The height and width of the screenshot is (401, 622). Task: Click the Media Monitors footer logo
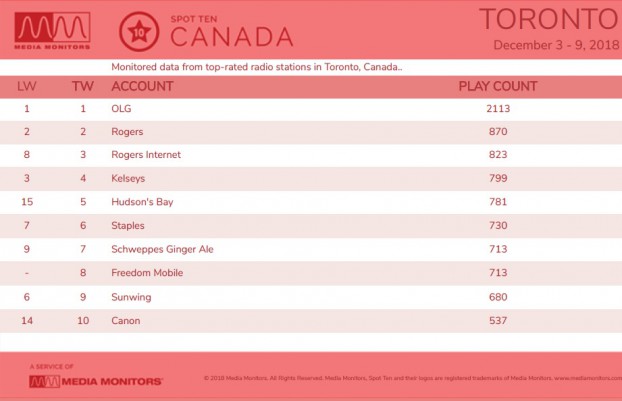(96, 382)
